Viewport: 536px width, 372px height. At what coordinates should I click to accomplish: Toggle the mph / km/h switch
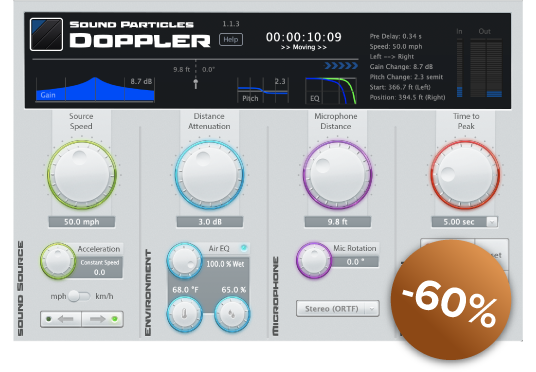coord(79,296)
